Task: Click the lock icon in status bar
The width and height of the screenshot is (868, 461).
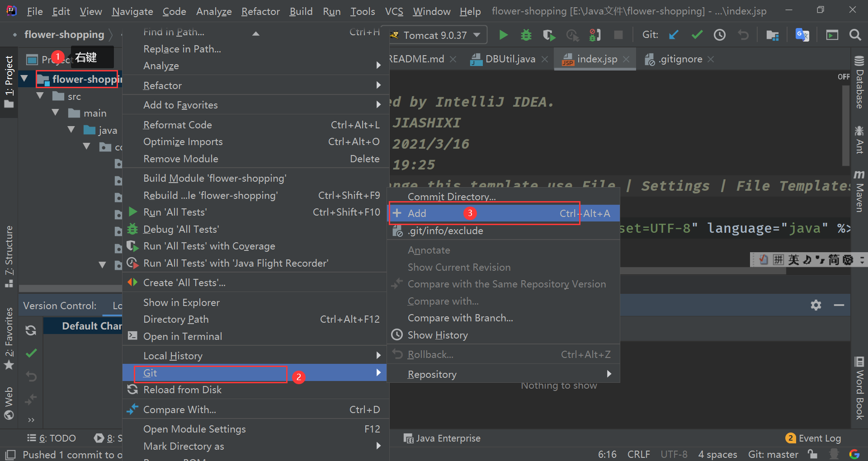Action: pyautogui.click(x=813, y=454)
